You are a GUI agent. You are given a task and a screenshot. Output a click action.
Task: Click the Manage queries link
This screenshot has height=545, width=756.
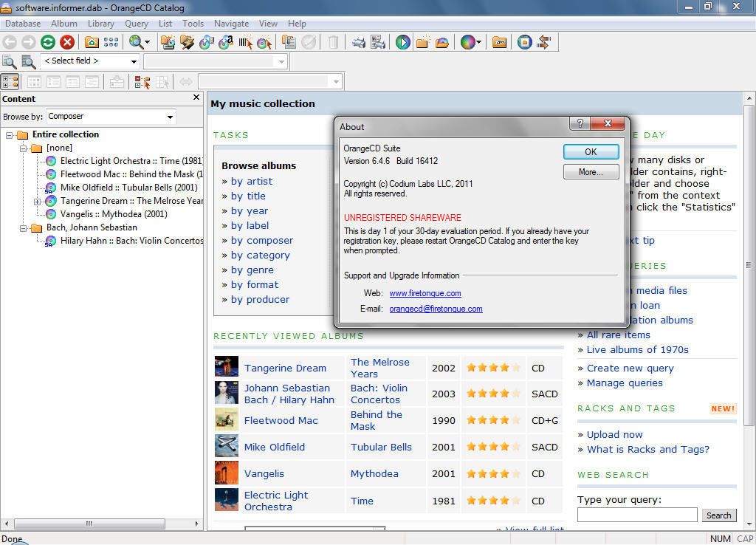[x=625, y=383]
